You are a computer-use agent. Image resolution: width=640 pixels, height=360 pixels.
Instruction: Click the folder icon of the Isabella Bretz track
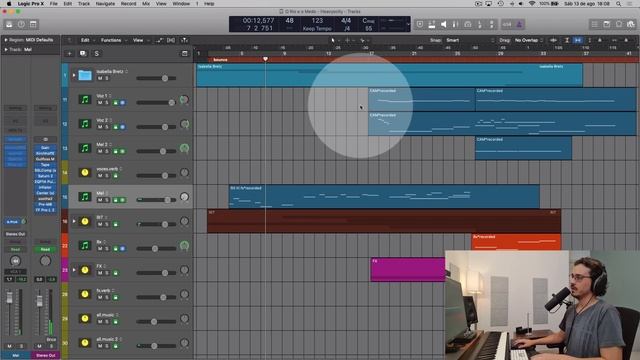point(85,75)
